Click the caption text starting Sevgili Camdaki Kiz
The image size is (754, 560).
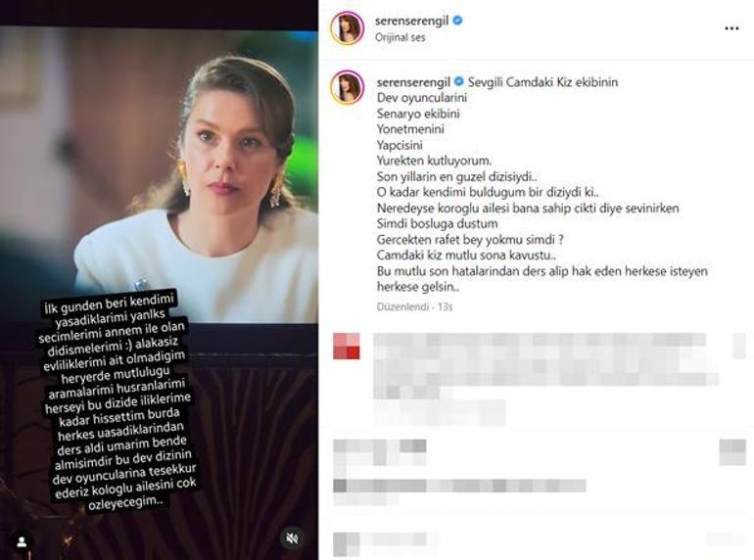(542, 184)
